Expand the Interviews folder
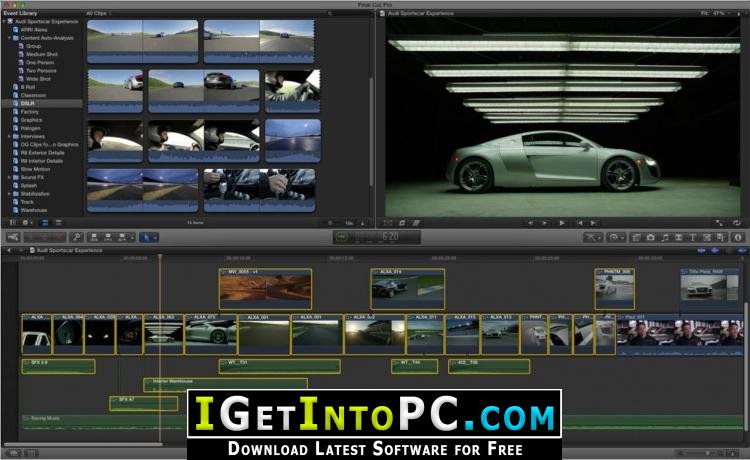This screenshot has width=750, height=460. coord(10,136)
